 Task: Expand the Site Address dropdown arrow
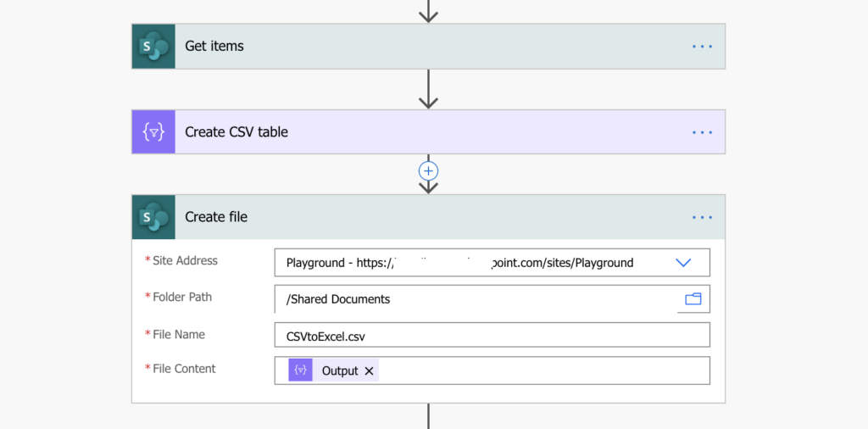[684, 262]
